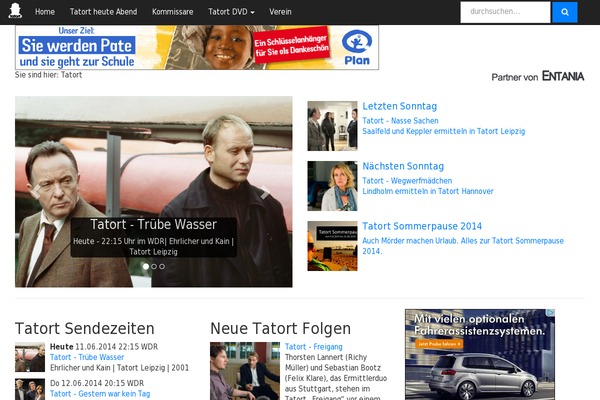Open the Home menu item
Screen dimensions: 600x400
45,12
